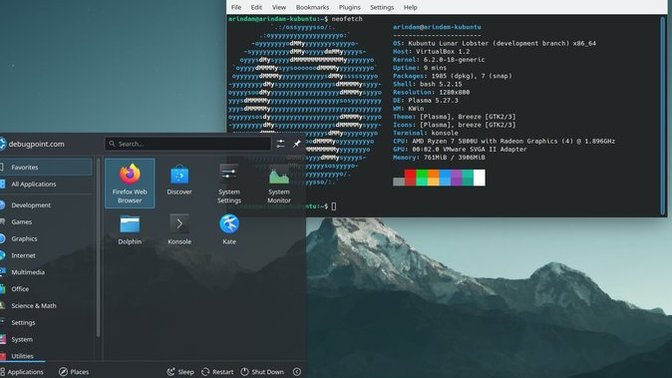672x378 pixels.
Task: Open Konsole Help menu
Action: pyautogui.click(x=410, y=7)
